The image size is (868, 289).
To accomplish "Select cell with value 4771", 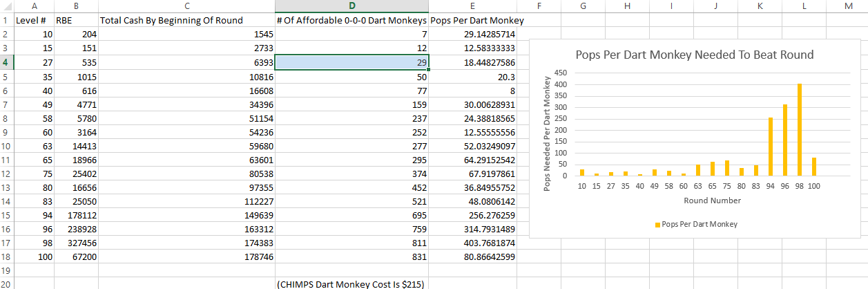I will (x=77, y=103).
